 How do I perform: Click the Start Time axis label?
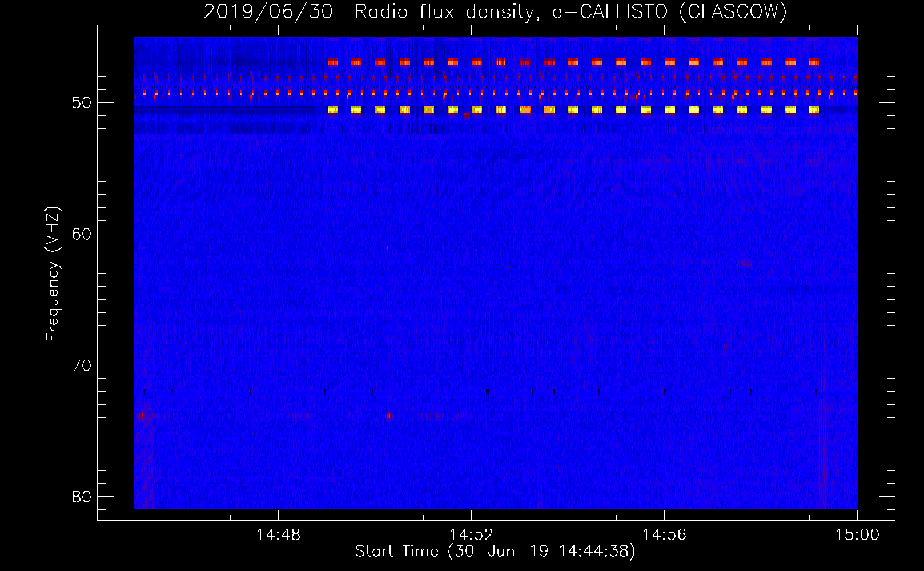[x=495, y=552]
